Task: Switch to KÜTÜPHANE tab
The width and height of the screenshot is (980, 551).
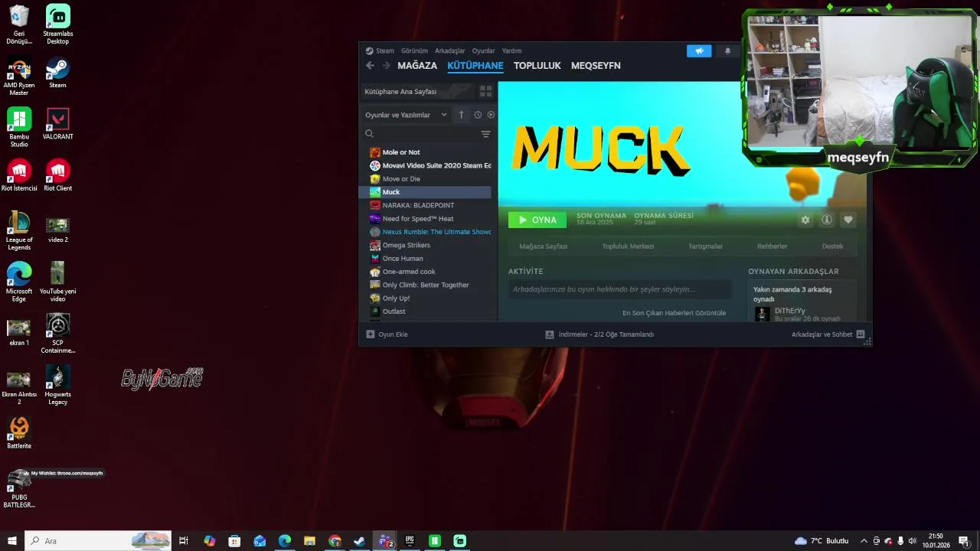Action: (475, 66)
